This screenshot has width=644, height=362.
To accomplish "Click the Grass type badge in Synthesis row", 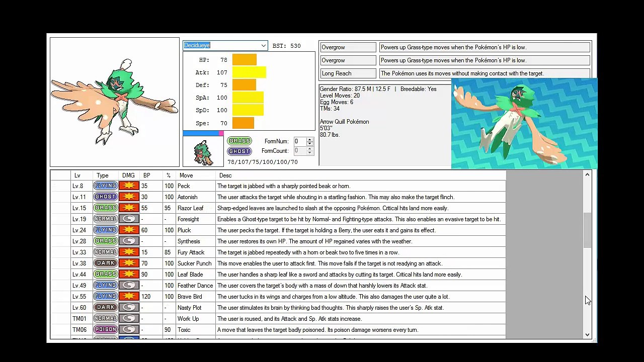I will 105,241.
